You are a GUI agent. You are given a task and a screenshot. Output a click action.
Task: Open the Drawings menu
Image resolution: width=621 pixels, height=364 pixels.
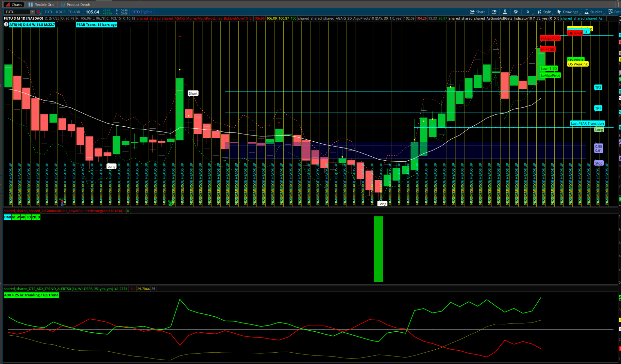[569, 12]
